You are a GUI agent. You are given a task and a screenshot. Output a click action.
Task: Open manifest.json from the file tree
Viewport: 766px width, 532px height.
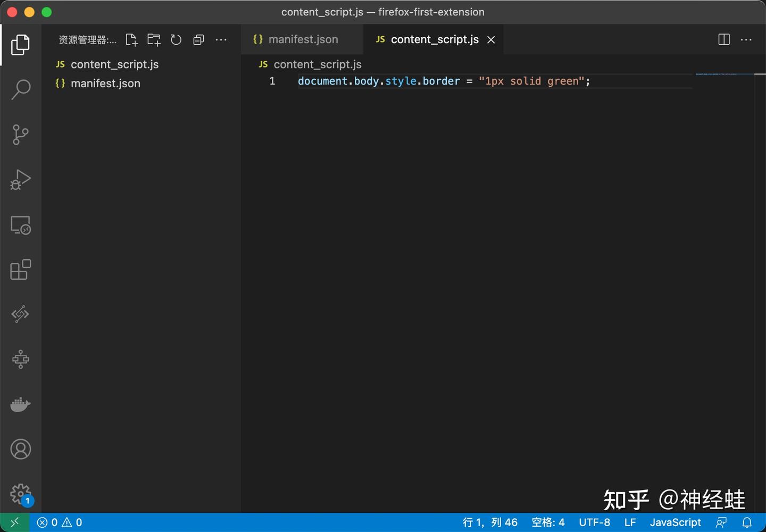pos(105,84)
